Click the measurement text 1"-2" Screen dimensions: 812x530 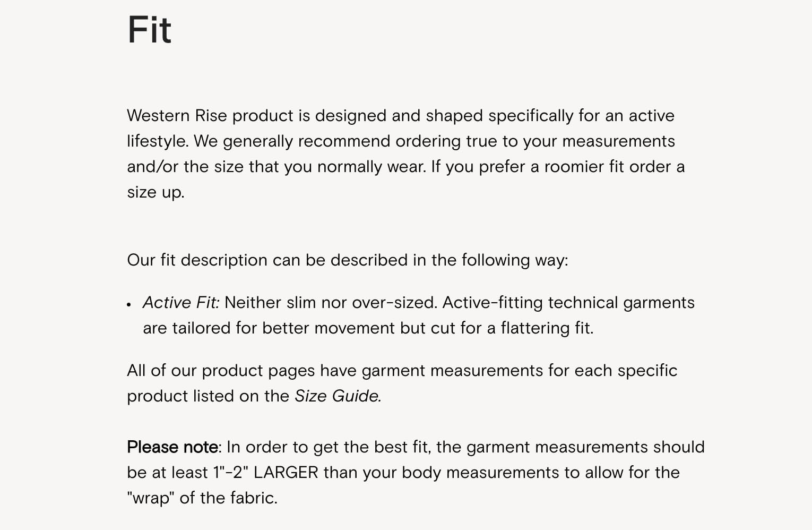click(x=230, y=473)
